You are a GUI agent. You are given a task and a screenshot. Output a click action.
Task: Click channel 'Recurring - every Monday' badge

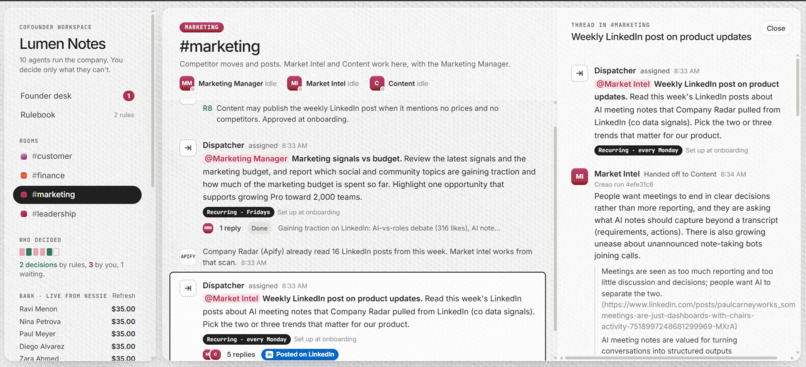click(x=246, y=339)
